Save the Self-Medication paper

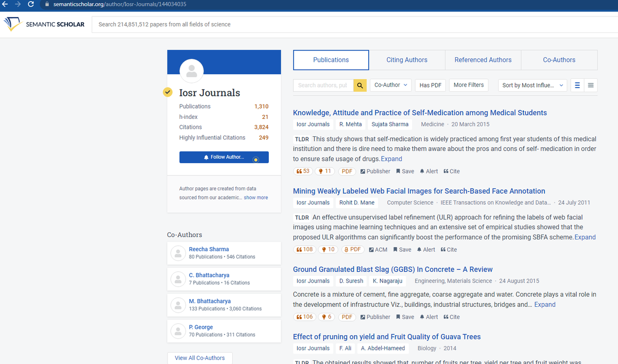405,171
